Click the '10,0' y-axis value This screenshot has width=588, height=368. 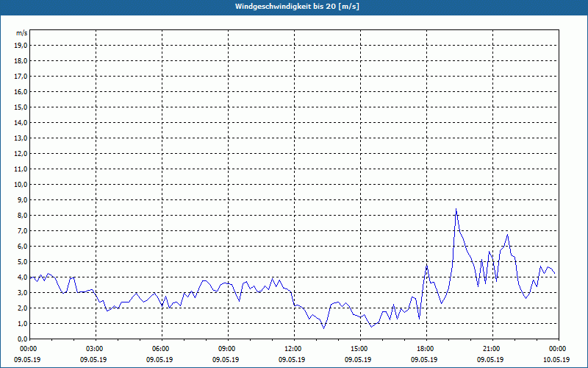(21, 185)
